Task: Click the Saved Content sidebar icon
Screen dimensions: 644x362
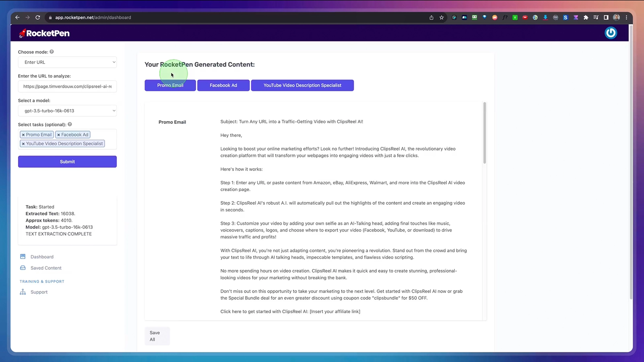Action: [x=23, y=268]
